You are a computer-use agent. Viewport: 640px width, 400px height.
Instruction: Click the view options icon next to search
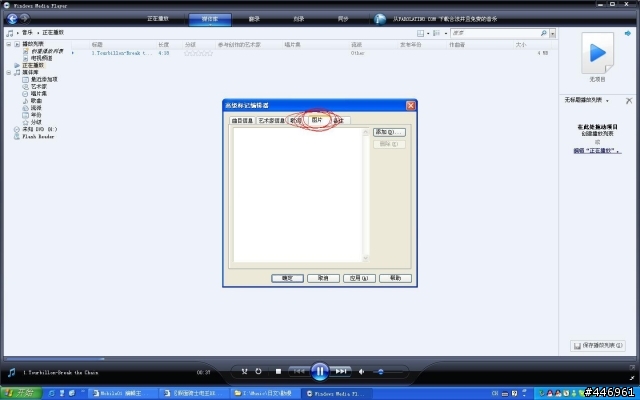(436, 33)
